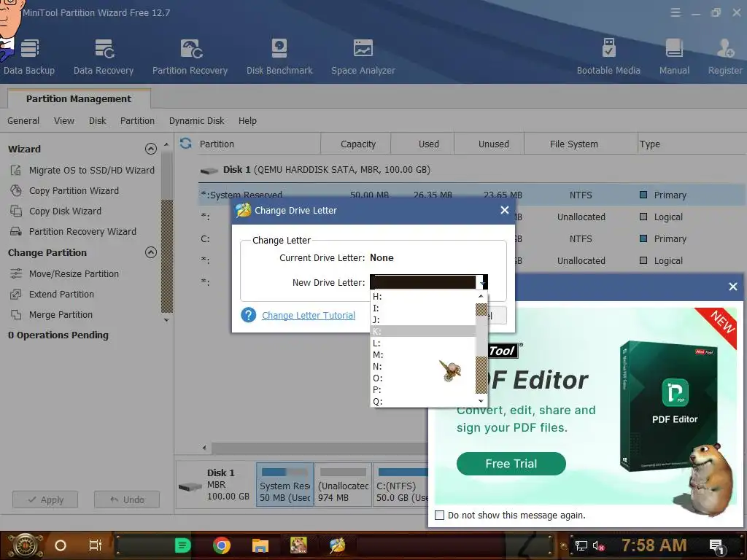
Task: Choose Extend Partition
Action: [x=52, y=295]
